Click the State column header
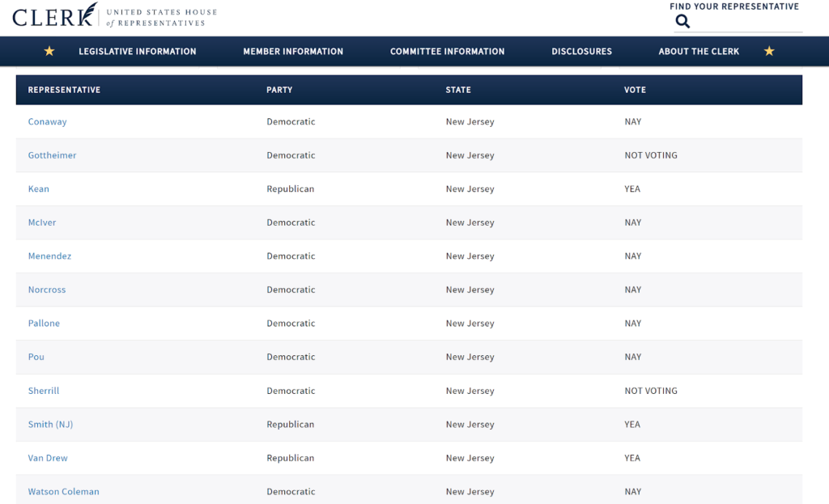 (x=458, y=90)
